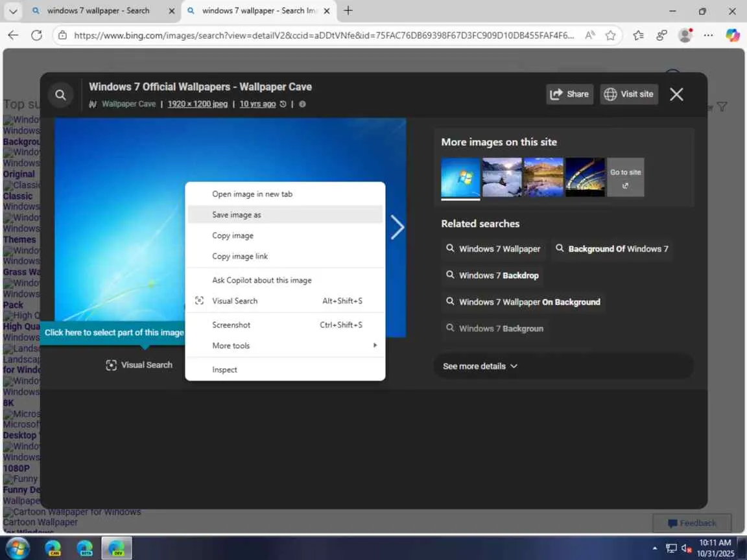Open the night arch thumbnail
Image resolution: width=747 pixels, height=560 pixels.
pos(585,178)
